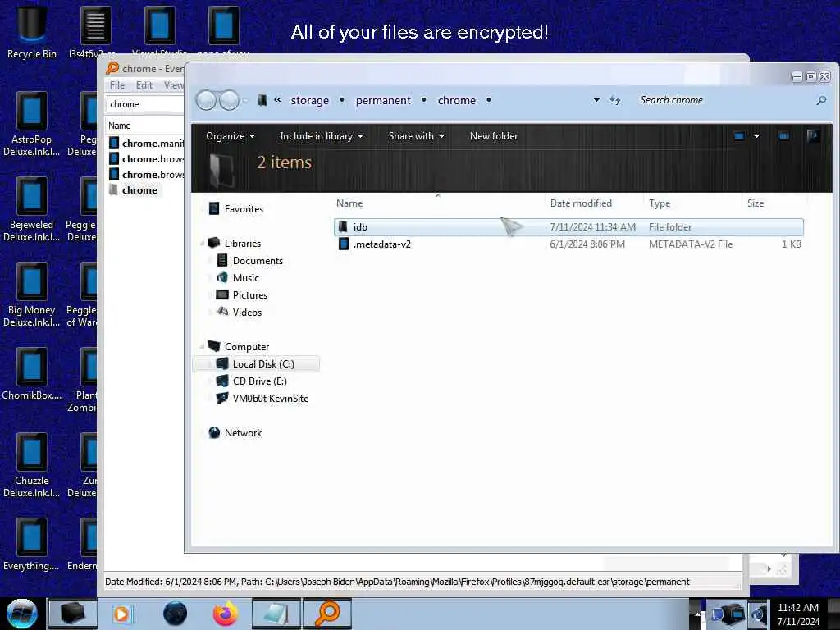
Task: Select the idb folder icon
Action: [x=343, y=227]
